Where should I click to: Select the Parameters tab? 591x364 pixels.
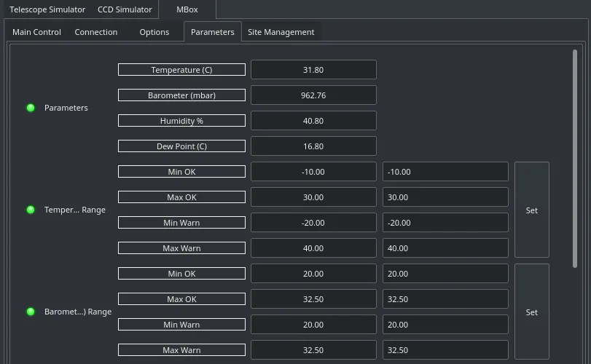(213, 32)
